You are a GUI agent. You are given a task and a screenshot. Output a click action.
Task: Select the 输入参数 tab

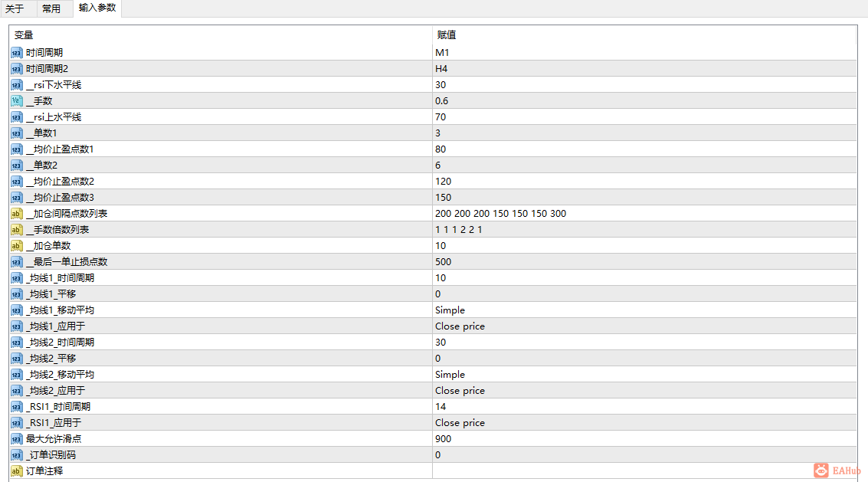coord(97,8)
